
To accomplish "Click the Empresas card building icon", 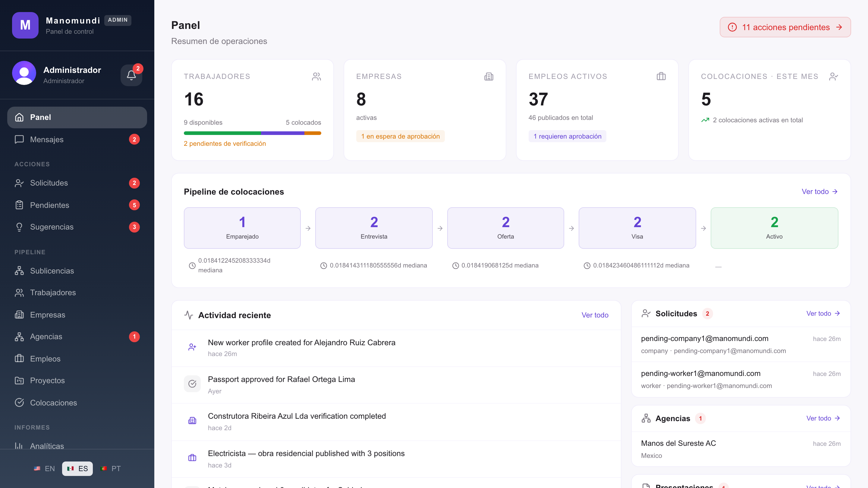I will pos(489,77).
